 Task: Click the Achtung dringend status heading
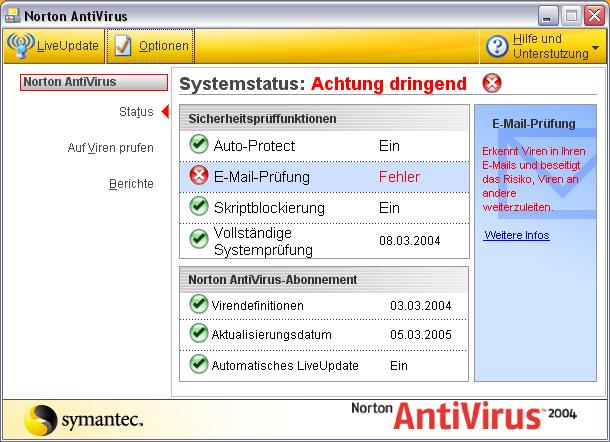tap(389, 84)
